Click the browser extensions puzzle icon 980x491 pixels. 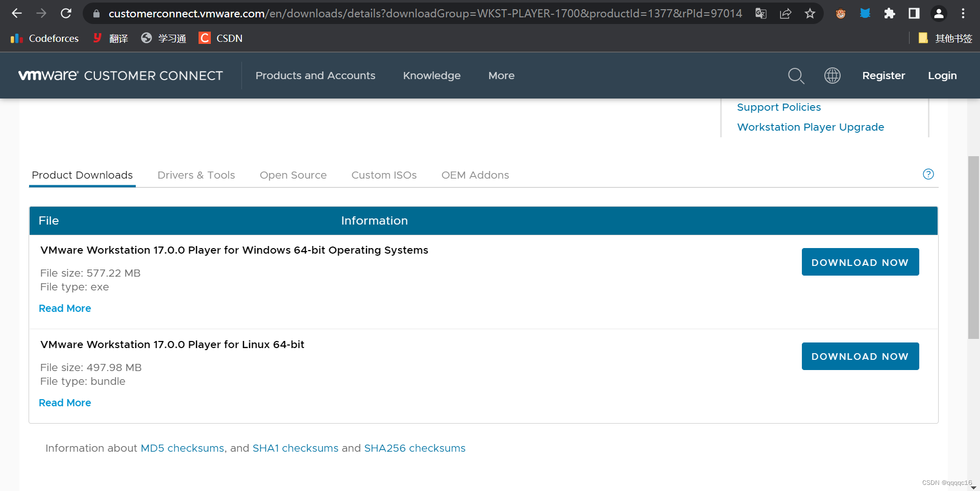[x=889, y=13]
